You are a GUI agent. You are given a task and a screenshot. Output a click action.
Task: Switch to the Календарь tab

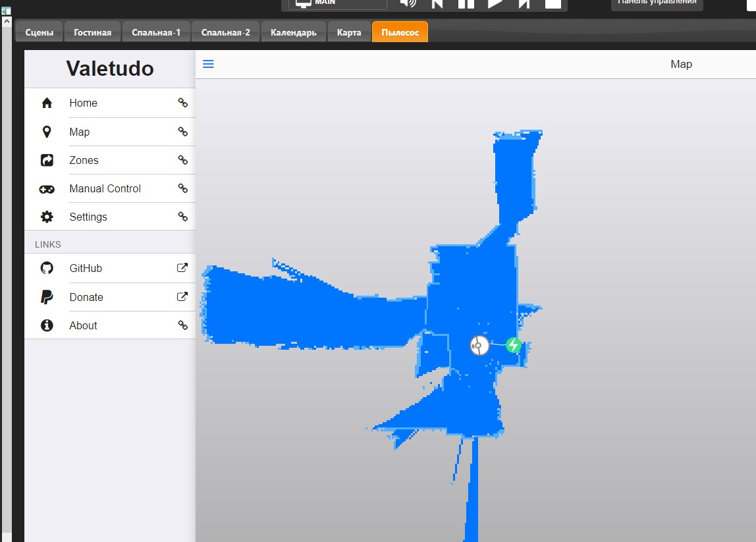point(294,32)
